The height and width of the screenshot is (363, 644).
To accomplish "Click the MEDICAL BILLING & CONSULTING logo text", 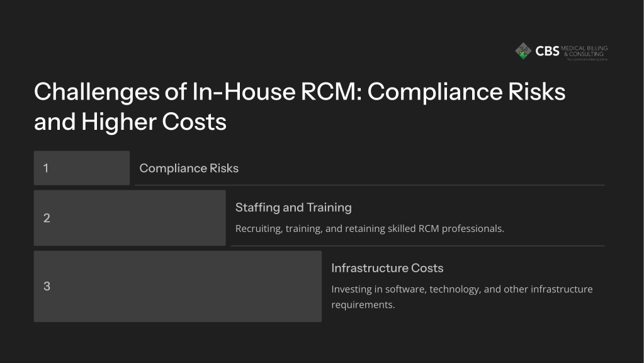I will click(x=584, y=51).
